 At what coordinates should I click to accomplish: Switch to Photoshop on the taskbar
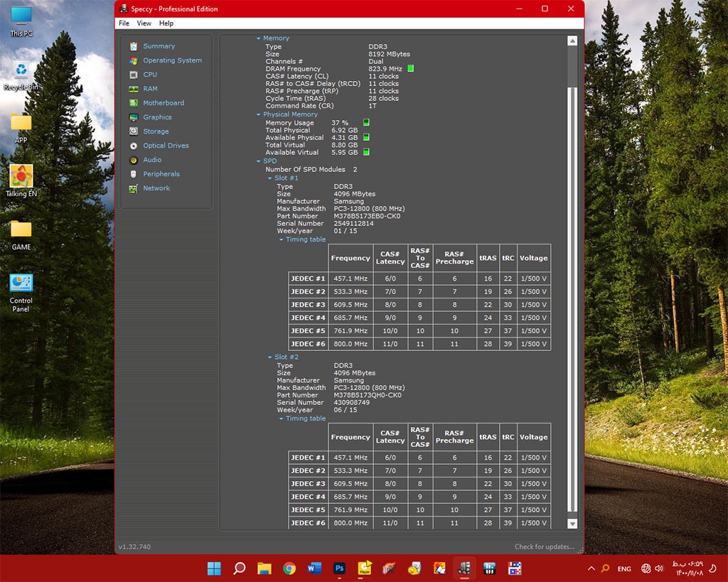(339, 568)
